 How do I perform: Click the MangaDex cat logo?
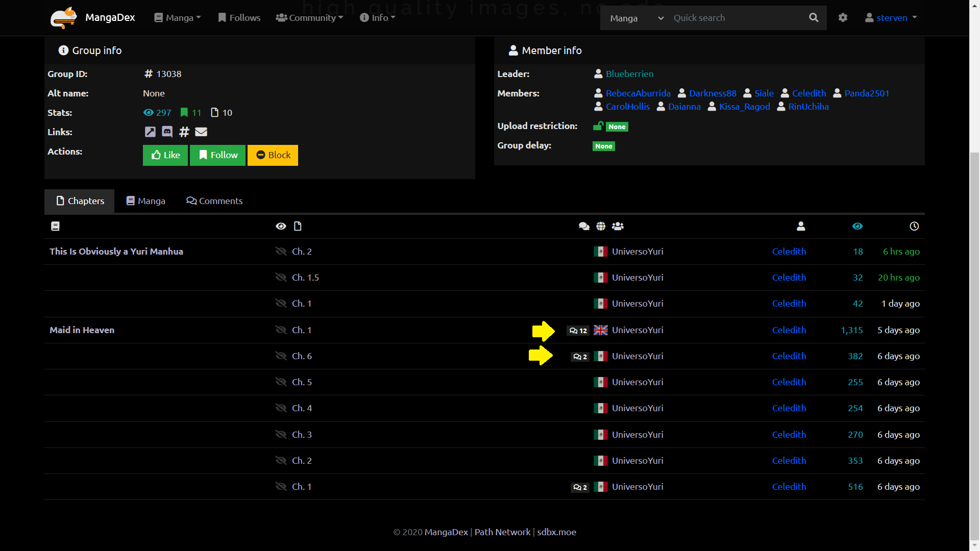pos(64,18)
